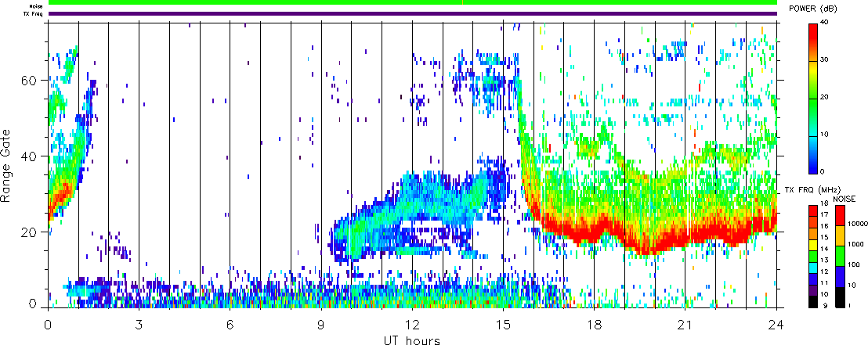868x345 pixels.
Task: Click the yellow 14 MHz swatch in TX FRQ legend
Action: point(813,245)
